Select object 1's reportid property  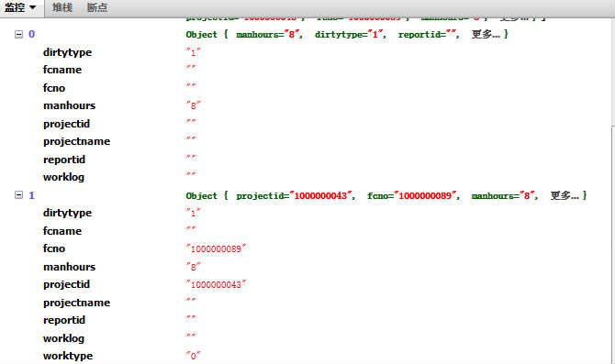(x=64, y=320)
